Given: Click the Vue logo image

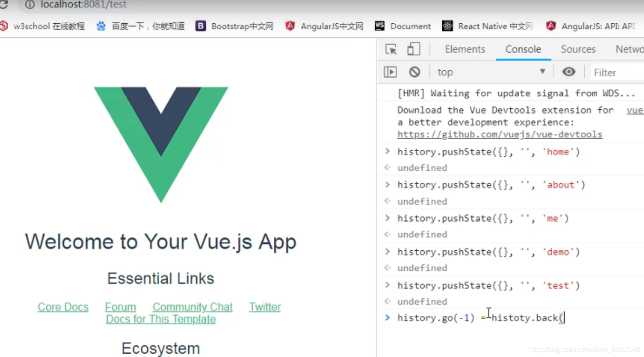Looking at the screenshot, I should (x=161, y=144).
